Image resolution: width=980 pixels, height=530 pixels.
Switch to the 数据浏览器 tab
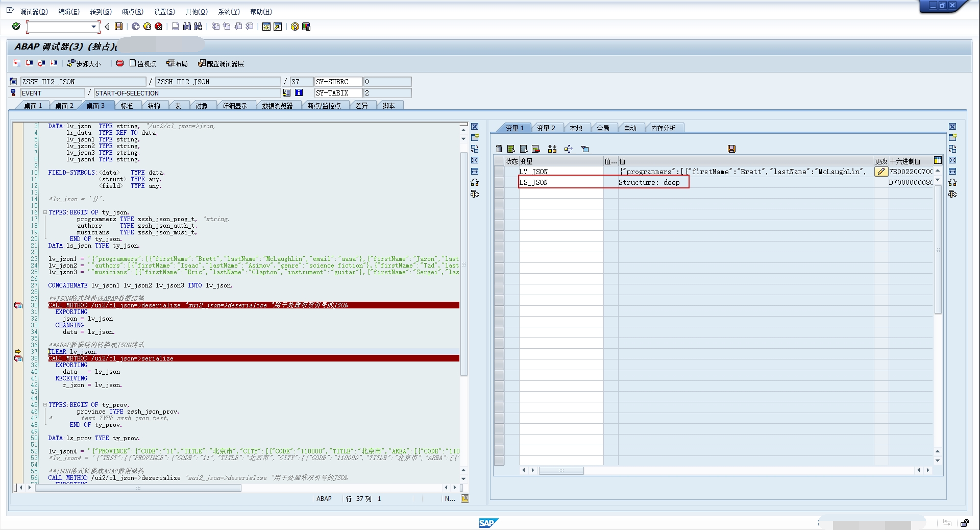(x=277, y=106)
